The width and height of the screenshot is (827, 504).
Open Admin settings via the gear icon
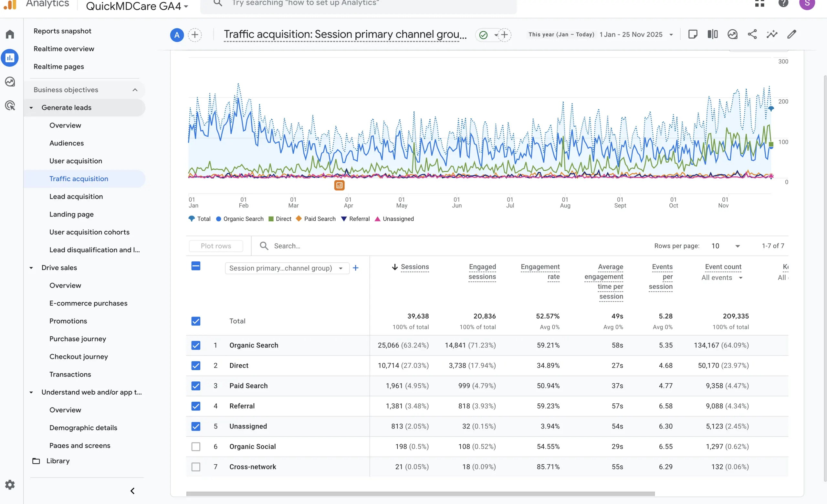[10, 485]
